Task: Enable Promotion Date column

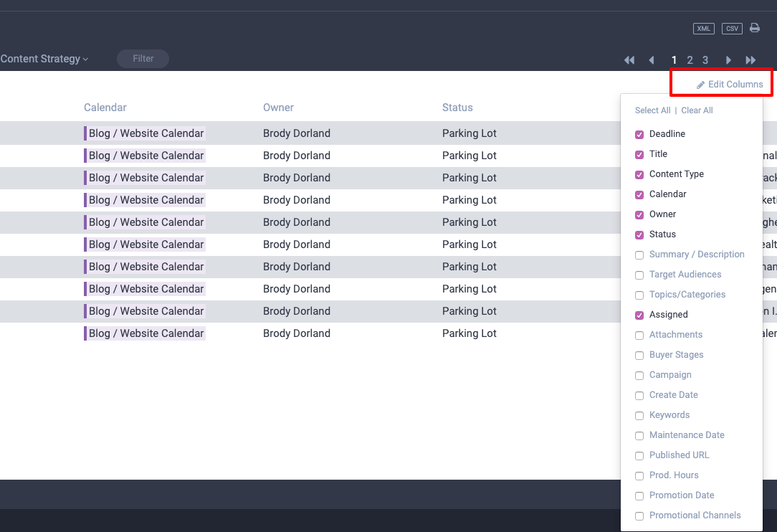Action: click(639, 496)
